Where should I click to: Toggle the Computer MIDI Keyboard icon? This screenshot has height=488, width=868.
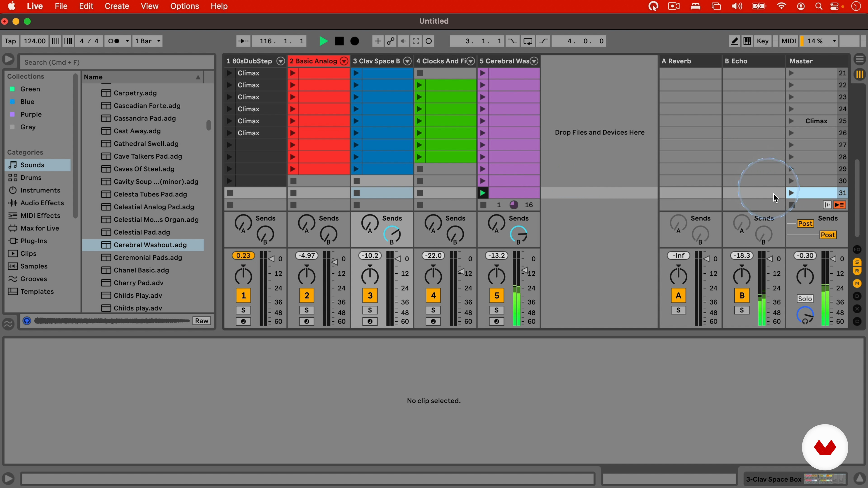747,41
